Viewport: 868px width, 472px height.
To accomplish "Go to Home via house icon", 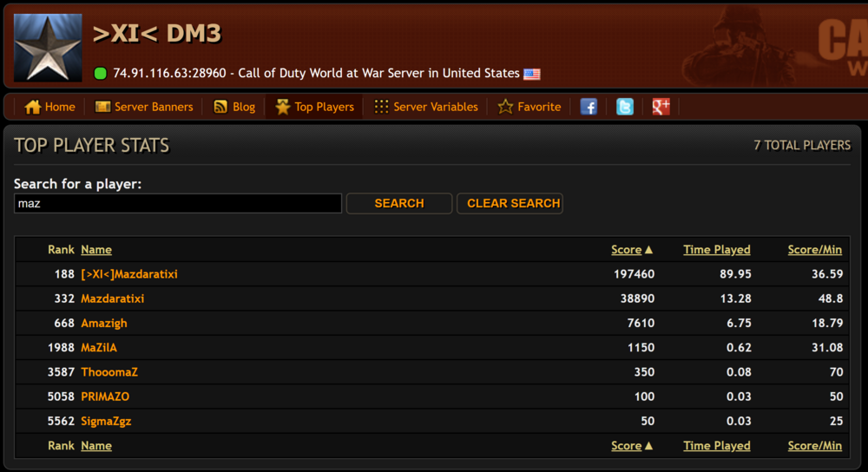I will pos(33,107).
